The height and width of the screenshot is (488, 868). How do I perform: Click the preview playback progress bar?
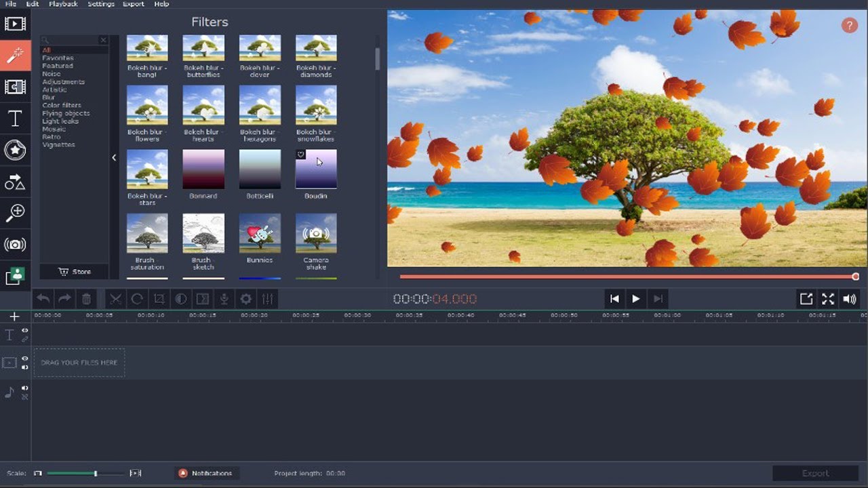coord(627,277)
